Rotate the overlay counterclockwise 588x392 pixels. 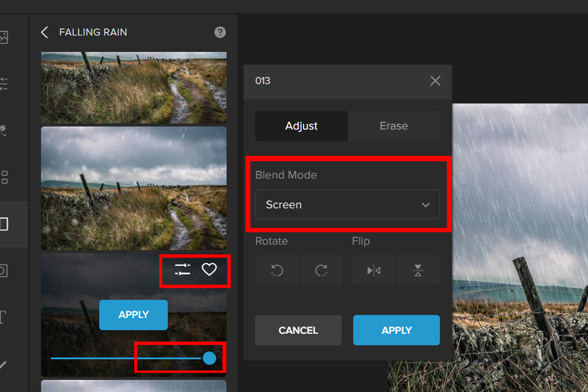(x=277, y=270)
